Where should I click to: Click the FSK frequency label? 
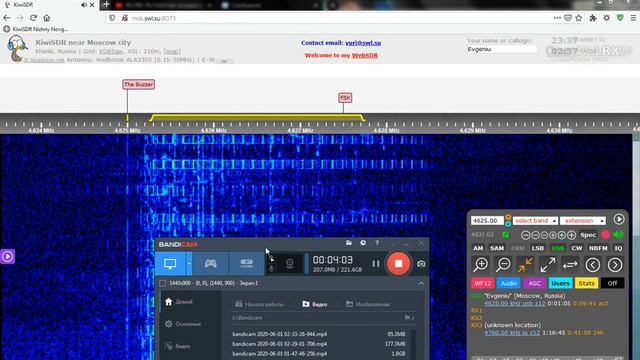click(x=345, y=98)
